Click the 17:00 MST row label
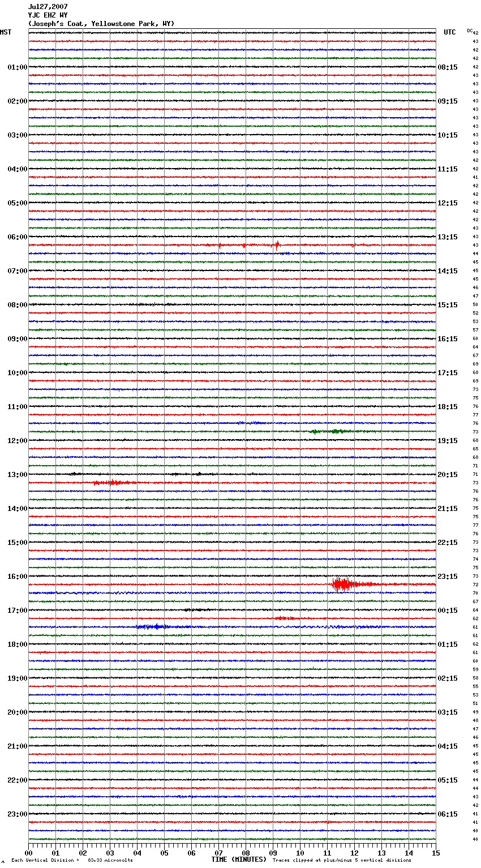481x868 pixels. (18, 611)
